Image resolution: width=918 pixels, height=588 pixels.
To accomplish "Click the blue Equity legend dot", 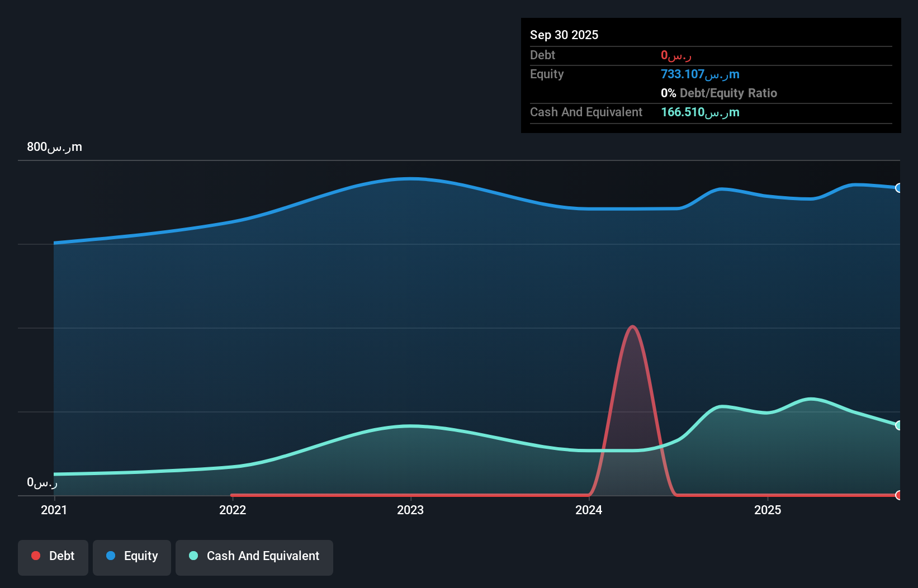I will [111, 556].
